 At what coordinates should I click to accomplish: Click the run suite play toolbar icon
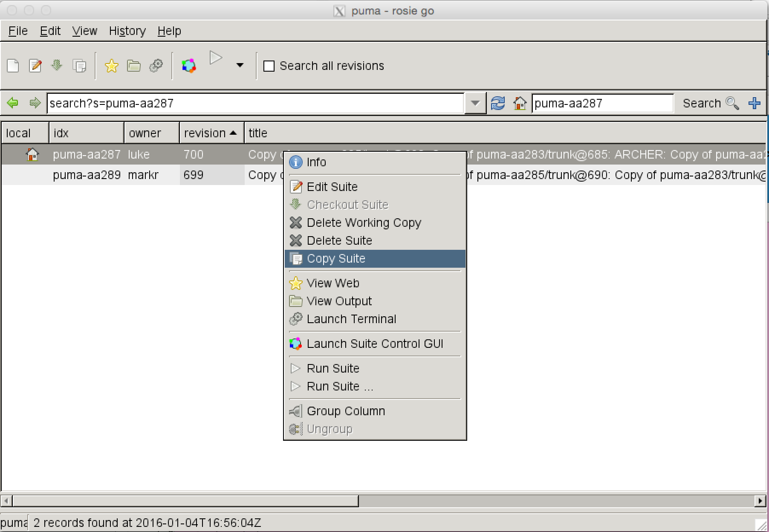pos(216,58)
